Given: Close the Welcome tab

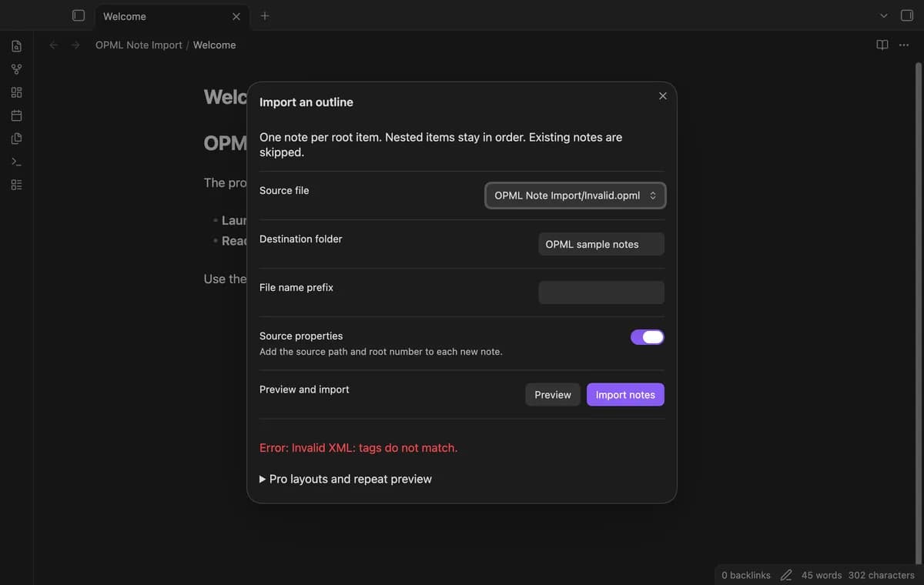Looking at the screenshot, I should [236, 16].
